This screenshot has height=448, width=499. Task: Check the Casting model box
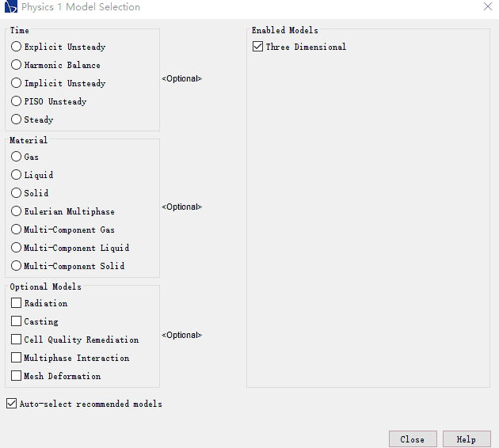(x=17, y=321)
